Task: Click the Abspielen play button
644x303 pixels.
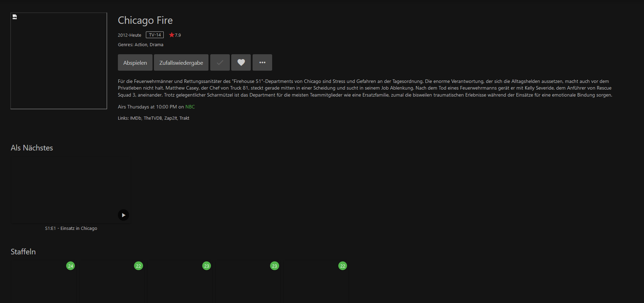Action: tap(135, 63)
